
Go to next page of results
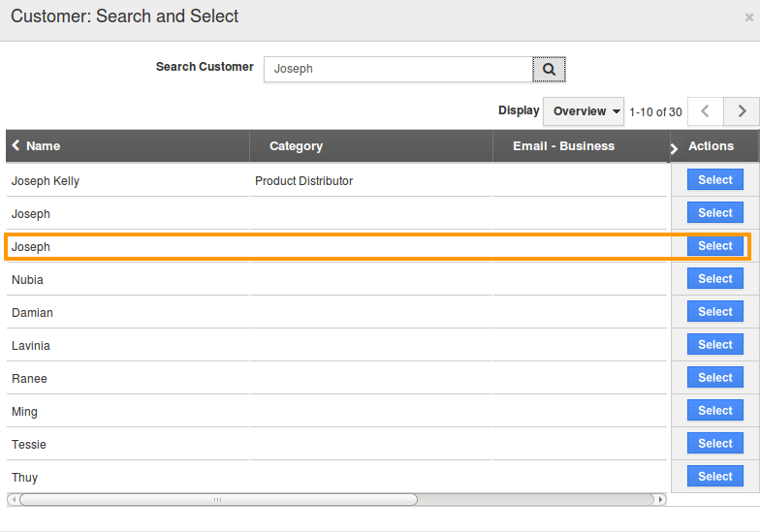tap(741, 111)
